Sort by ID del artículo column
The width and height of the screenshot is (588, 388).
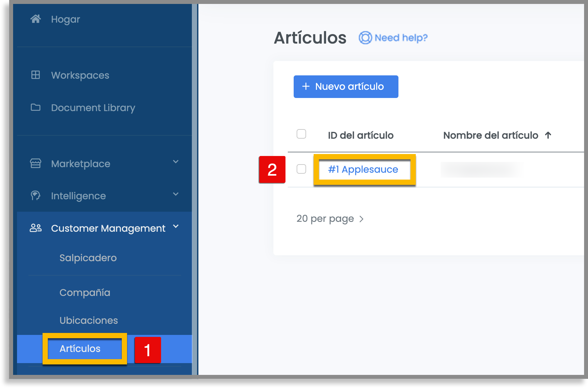click(x=360, y=135)
